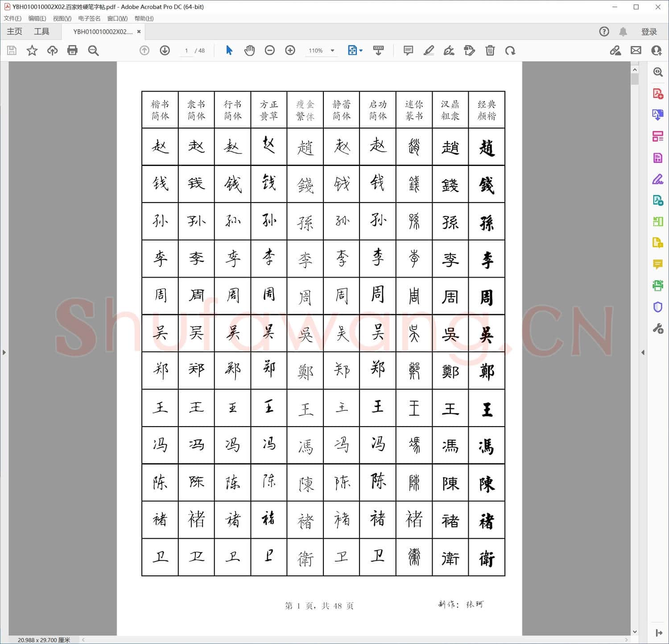The width and height of the screenshot is (669, 644).
Task: Open the zoom level 110% dropdown
Action: pyautogui.click(x=322, y=50)
